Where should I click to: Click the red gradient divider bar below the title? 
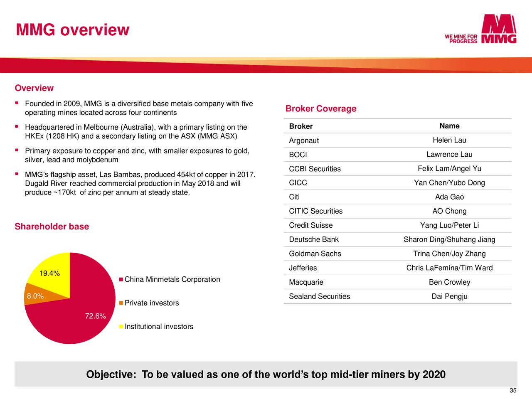pos(266,63)
